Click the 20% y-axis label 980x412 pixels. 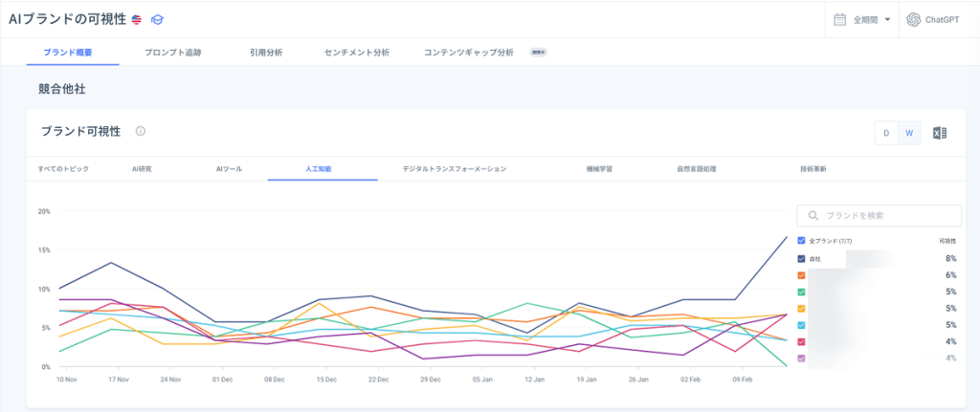click(x=44, y=211)
